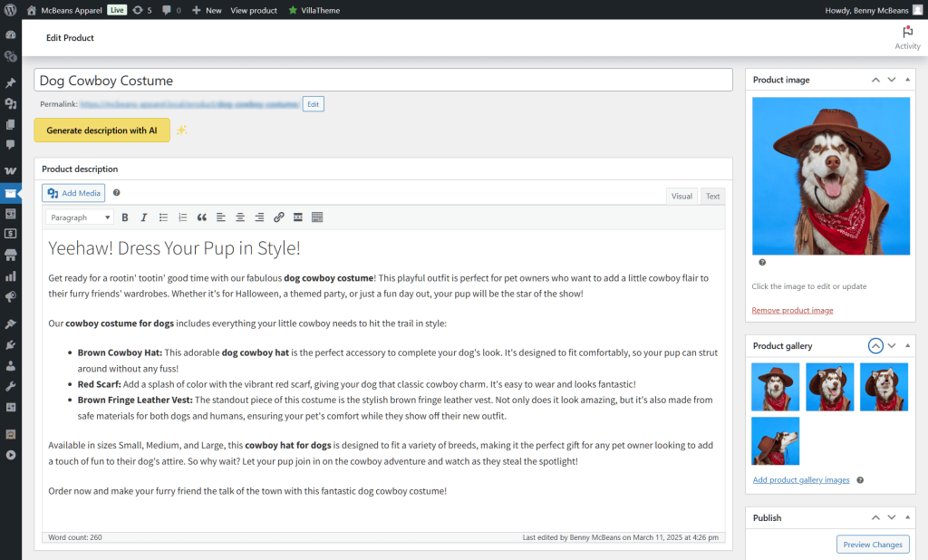Viewport: 928px width, 560px height.
Task: Insert a bulleted list
Action: (x=163, y=217)
